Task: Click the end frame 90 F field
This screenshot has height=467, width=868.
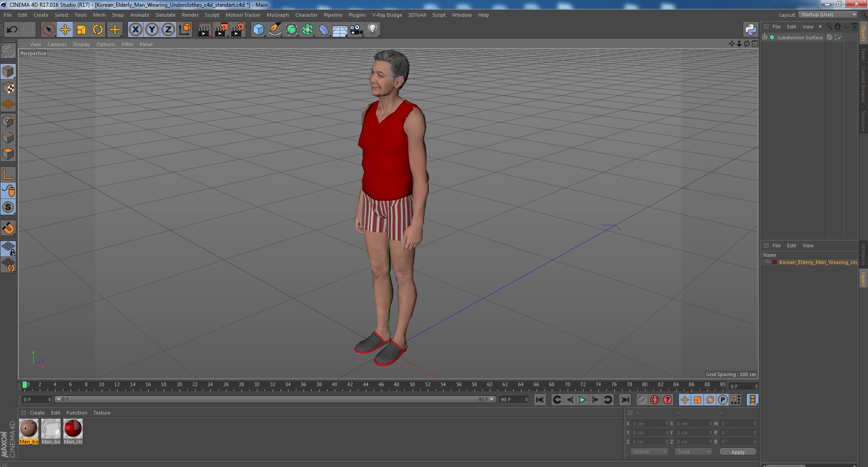Action: (513, 400)
